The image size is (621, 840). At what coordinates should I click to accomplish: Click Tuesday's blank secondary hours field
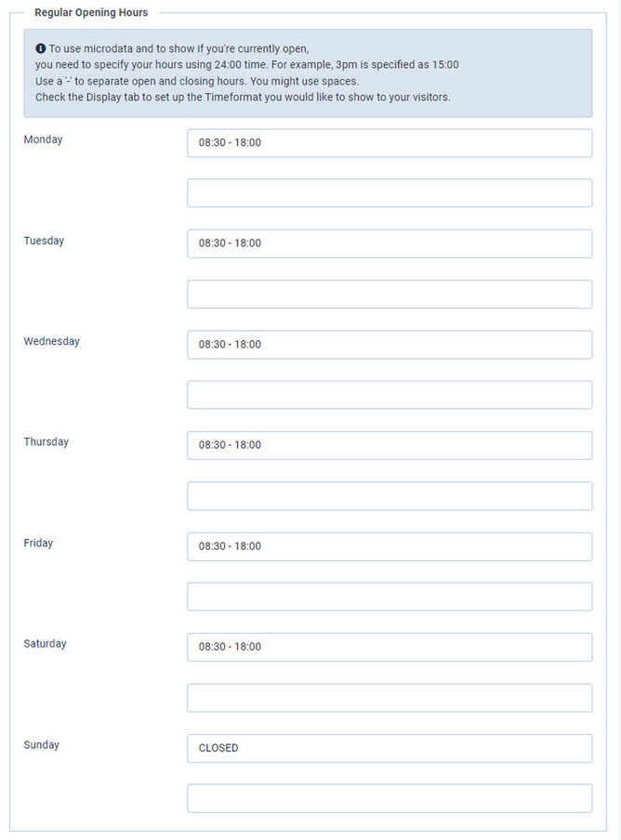pos(389,294)
